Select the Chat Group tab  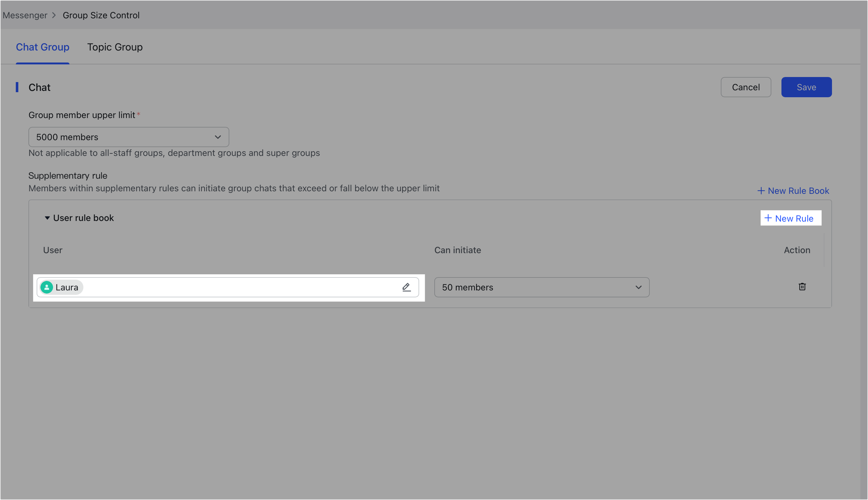43,47
